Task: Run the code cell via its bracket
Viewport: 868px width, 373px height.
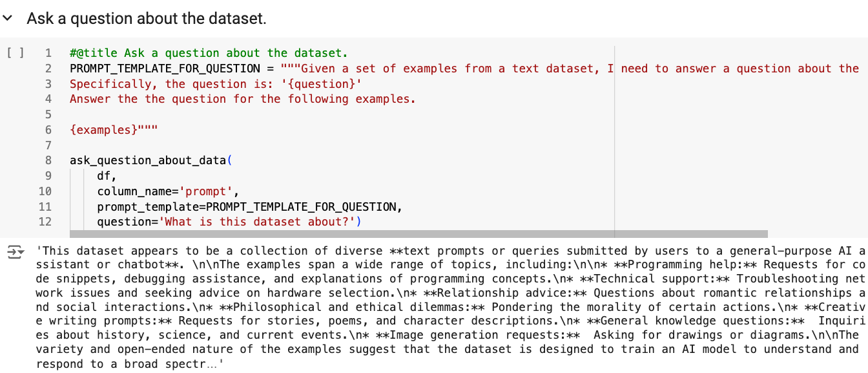Action: (15, 53)
